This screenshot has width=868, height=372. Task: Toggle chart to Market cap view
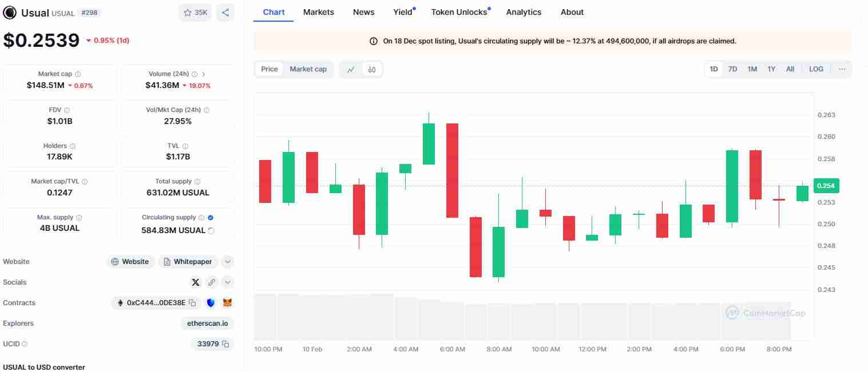(x=308, y=69)
